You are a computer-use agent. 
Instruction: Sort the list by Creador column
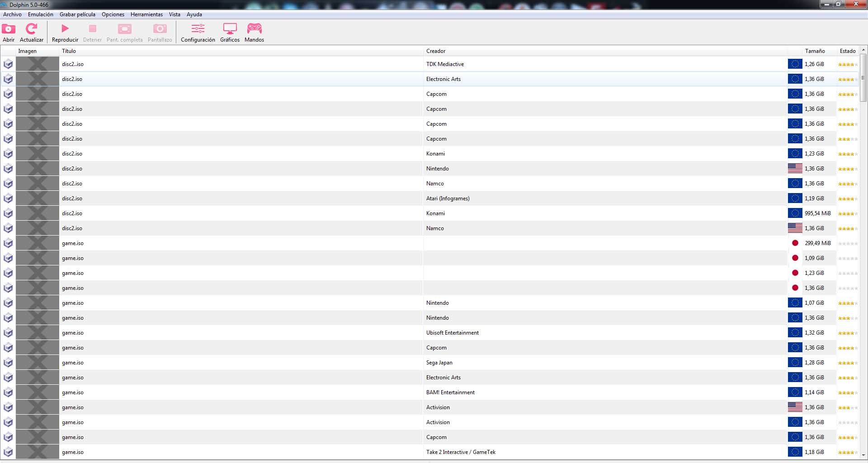pyautogui.click(x=605, y=51)
